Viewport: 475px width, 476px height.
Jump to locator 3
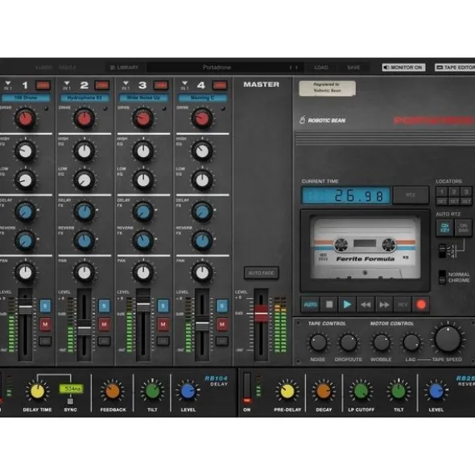tap(466, 192)
